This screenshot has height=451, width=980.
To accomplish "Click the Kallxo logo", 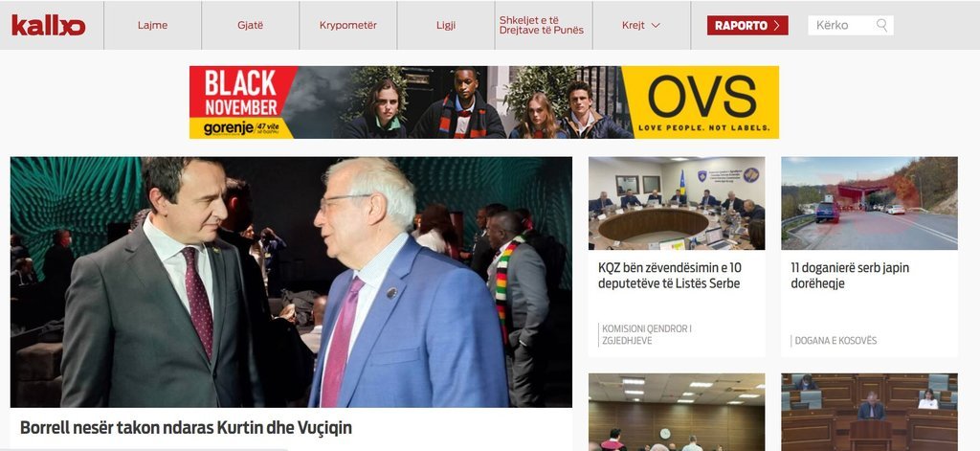I will pyautogui.click(x=48, y=26).
